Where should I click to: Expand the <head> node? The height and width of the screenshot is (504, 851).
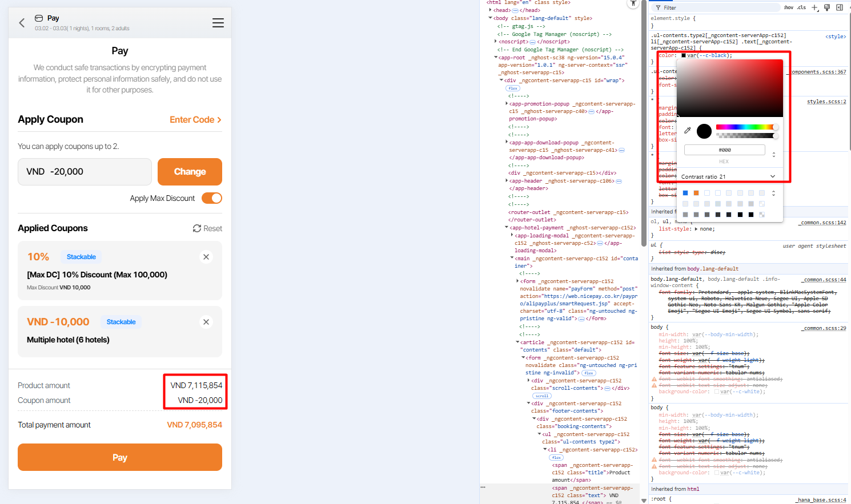click(489, 10)
